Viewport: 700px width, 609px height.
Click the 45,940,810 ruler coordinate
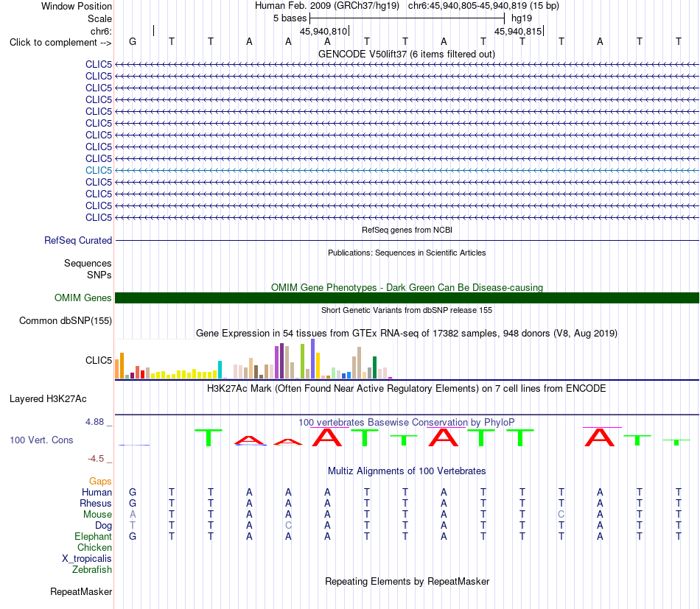[323, 31]
